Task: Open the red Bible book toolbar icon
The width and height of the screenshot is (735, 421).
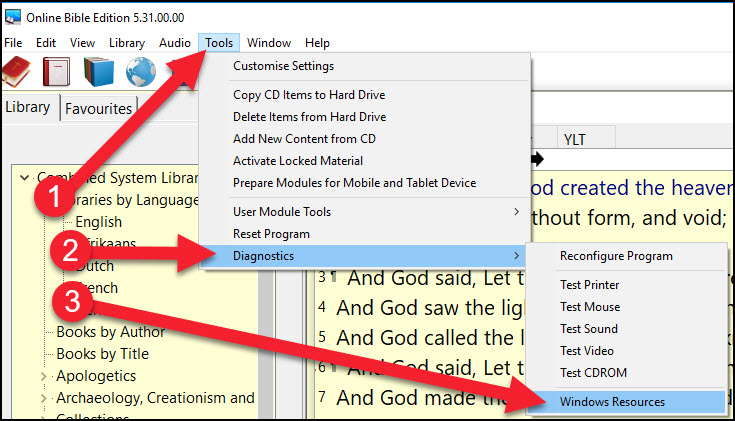Action: click(x=17, y=72)
